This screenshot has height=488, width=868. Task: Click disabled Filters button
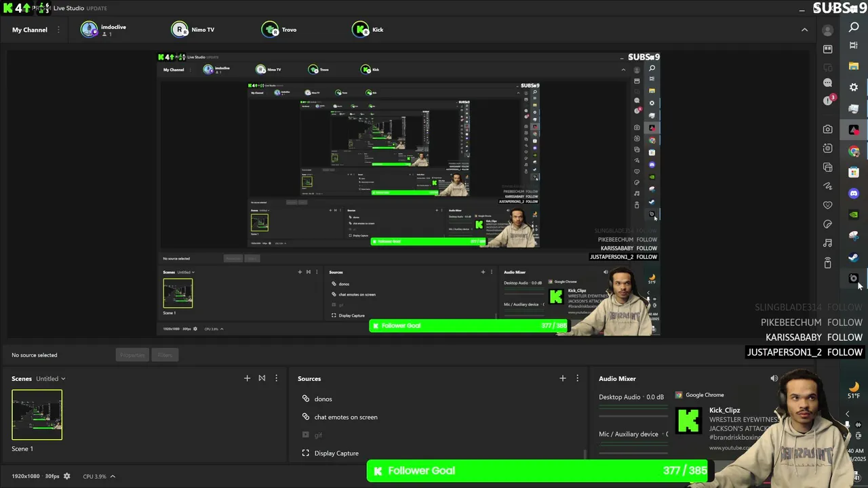[165, 355]
